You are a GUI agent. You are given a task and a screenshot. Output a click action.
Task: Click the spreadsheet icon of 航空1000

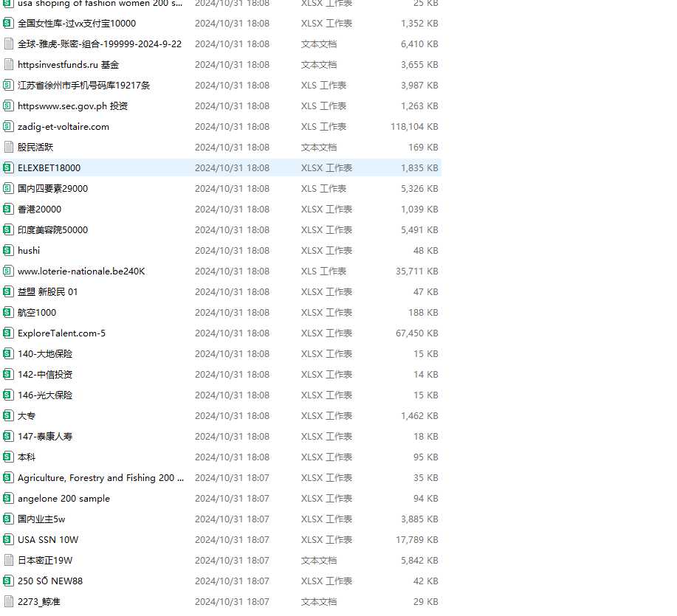click(8, 313)
